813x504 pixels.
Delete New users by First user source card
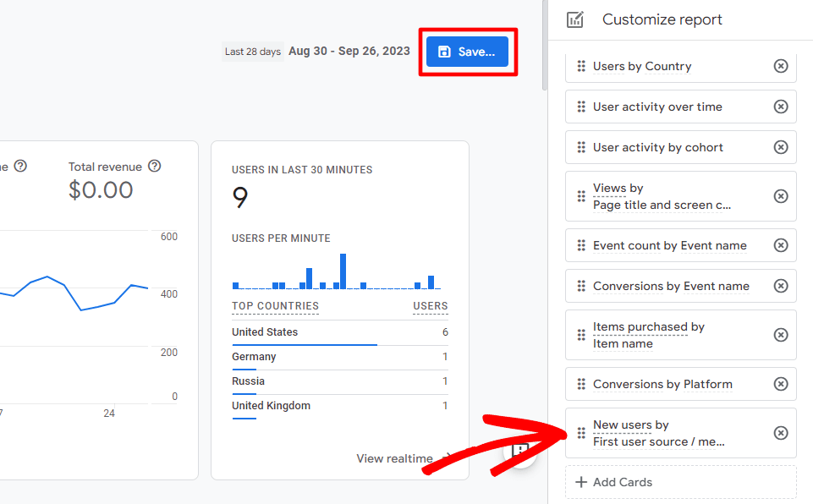pyautogui.click(x=781, y=433)
